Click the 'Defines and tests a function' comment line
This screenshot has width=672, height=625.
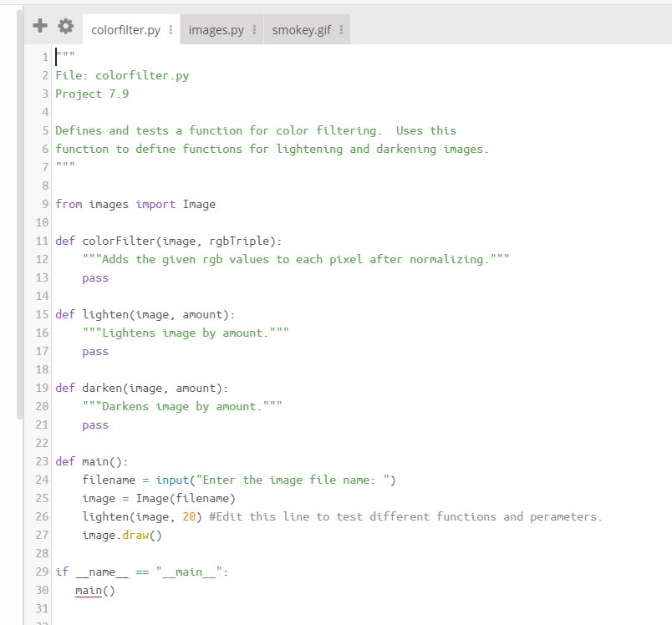point(256,130)
